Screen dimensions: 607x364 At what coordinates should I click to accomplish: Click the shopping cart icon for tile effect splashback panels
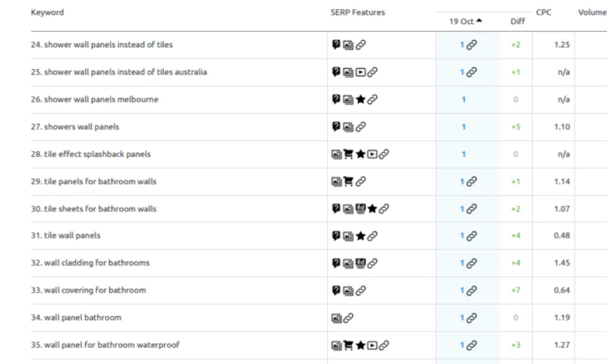[348, 154]
